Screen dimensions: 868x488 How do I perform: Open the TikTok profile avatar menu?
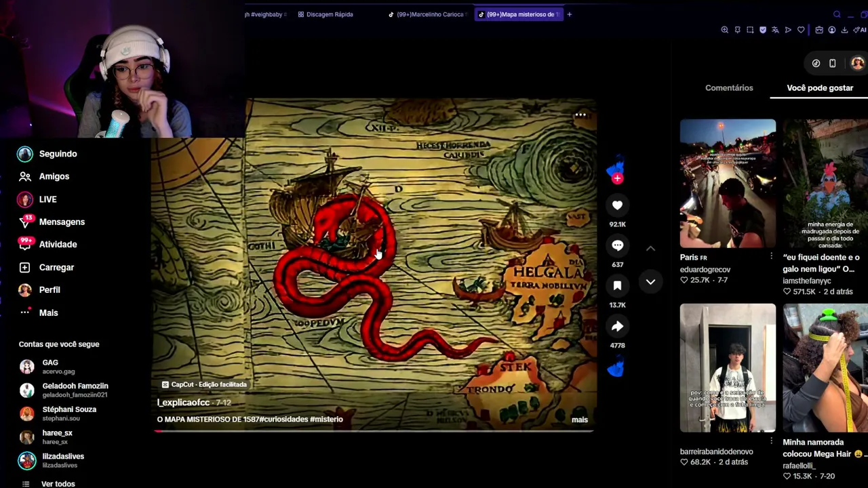pyautogui.click(x=858, y=63)
